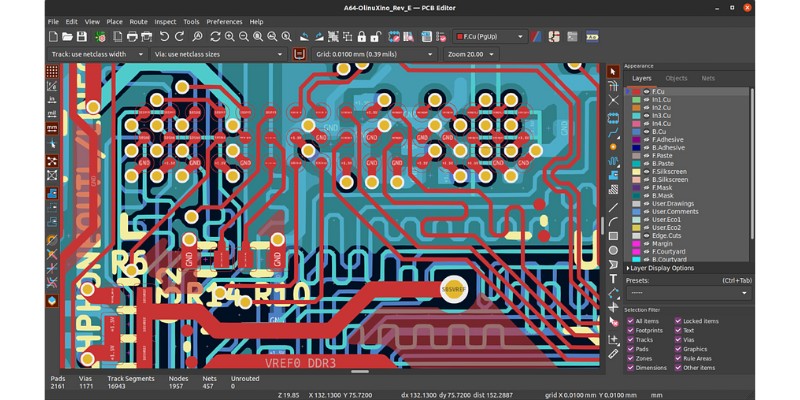Open the Track width dropdown
Image resolution: width=800 pixels, height=400 pixels.
97,54
